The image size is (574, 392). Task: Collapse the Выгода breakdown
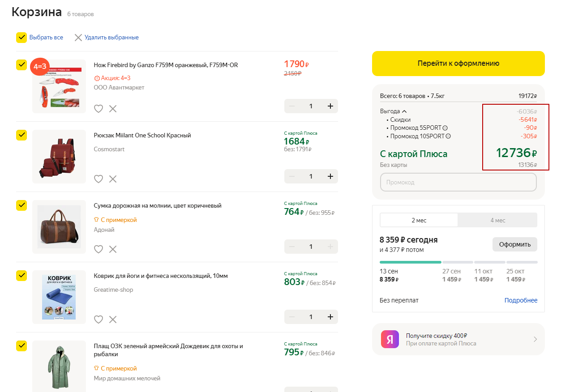pos(393,111)
